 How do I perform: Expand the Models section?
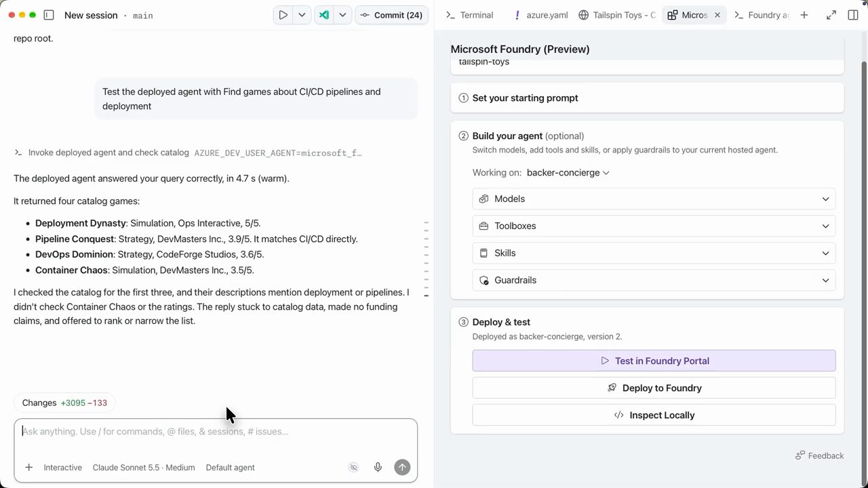(x=654, y=199)
